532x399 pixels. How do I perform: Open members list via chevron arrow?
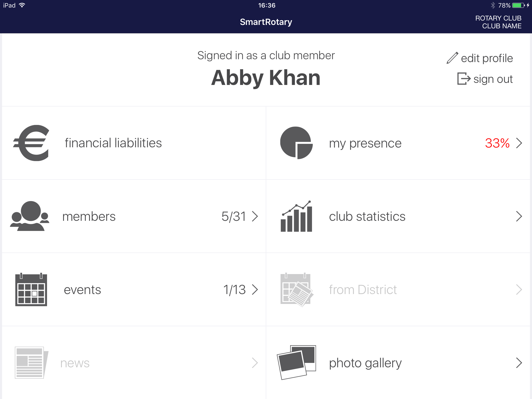point(255,216)
